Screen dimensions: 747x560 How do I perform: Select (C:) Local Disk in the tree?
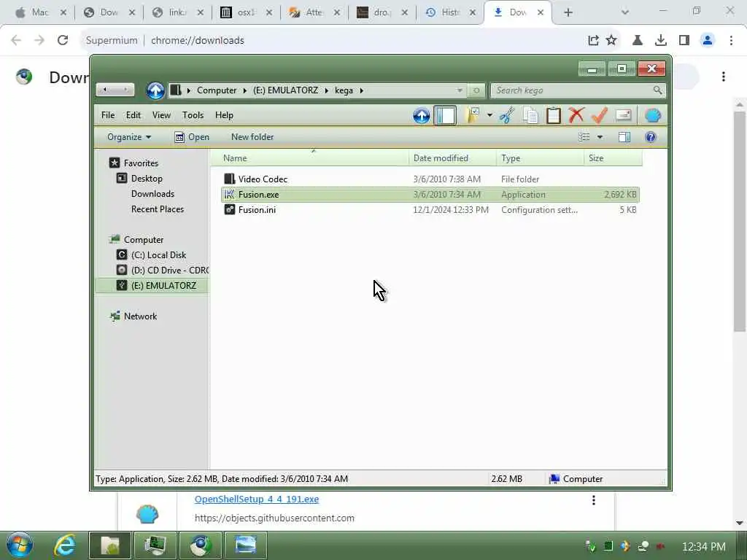[x=158, y=254]
